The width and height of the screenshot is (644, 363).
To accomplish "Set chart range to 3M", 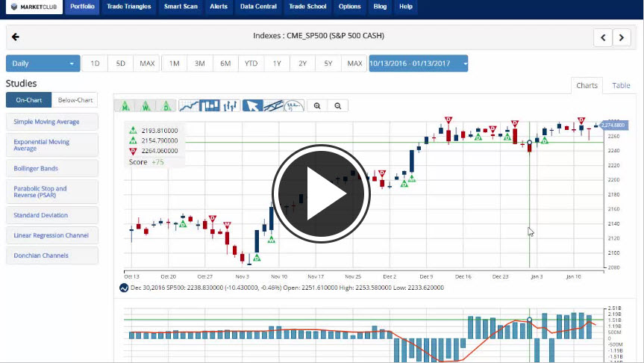I will (199, 63).
